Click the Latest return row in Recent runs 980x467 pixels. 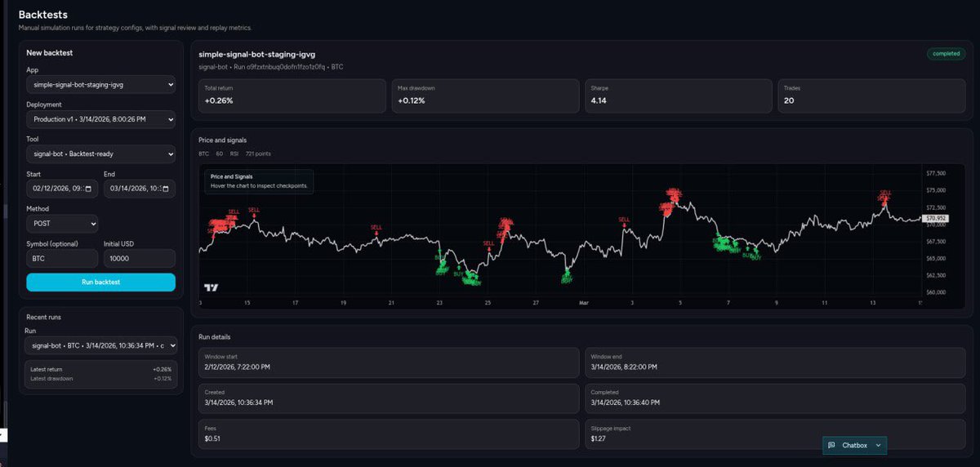(100, 370)
